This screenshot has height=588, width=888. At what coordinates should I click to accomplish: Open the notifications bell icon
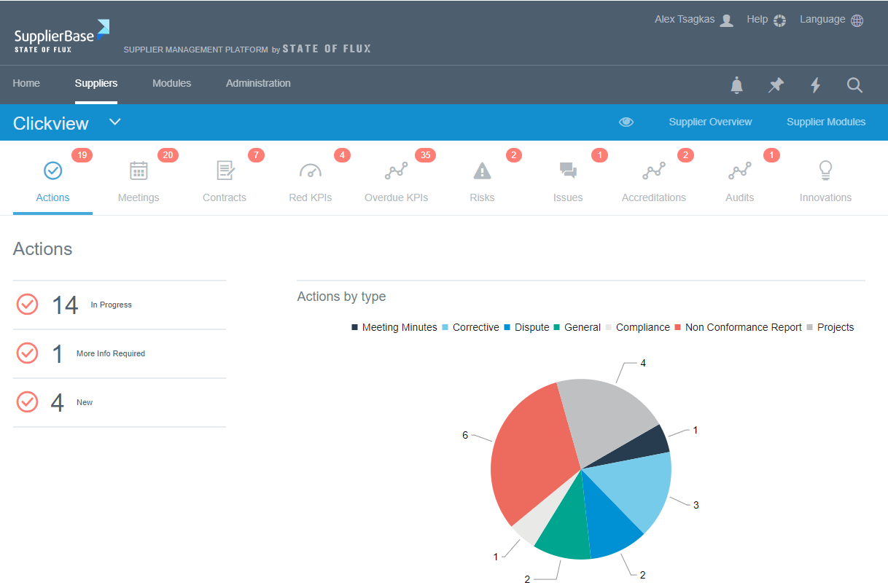tap(736, 85)
